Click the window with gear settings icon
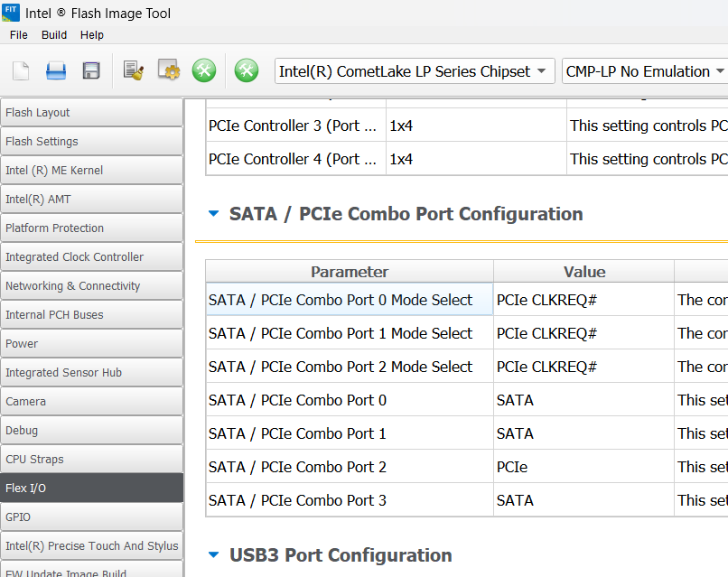 coord(169,71)
